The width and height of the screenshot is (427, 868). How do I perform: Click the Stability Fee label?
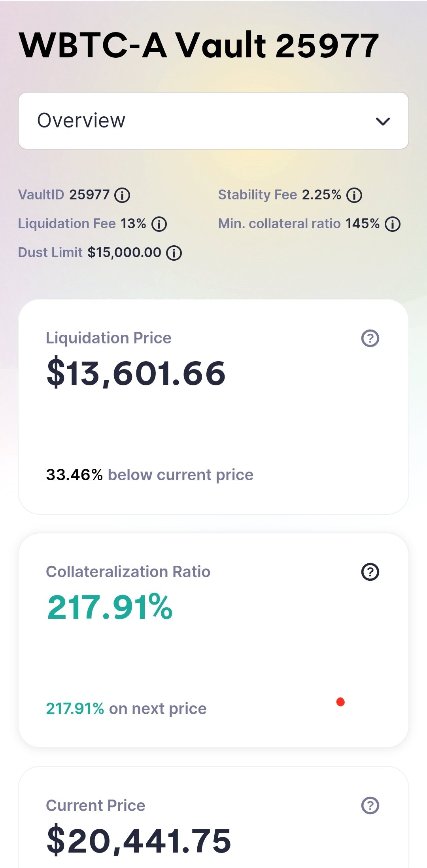[x=257, y=195]
